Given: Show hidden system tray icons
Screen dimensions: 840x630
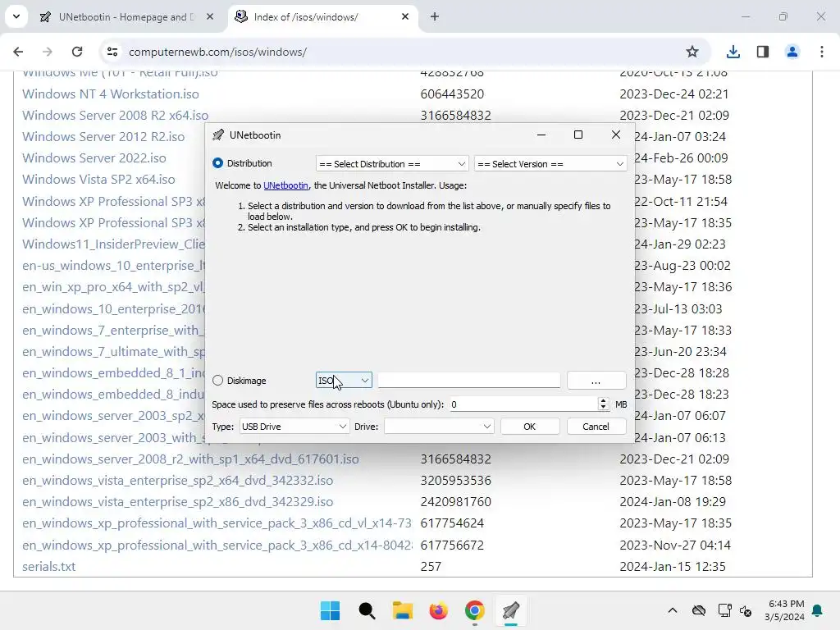Looking at the screenshot, I should 673,610.
